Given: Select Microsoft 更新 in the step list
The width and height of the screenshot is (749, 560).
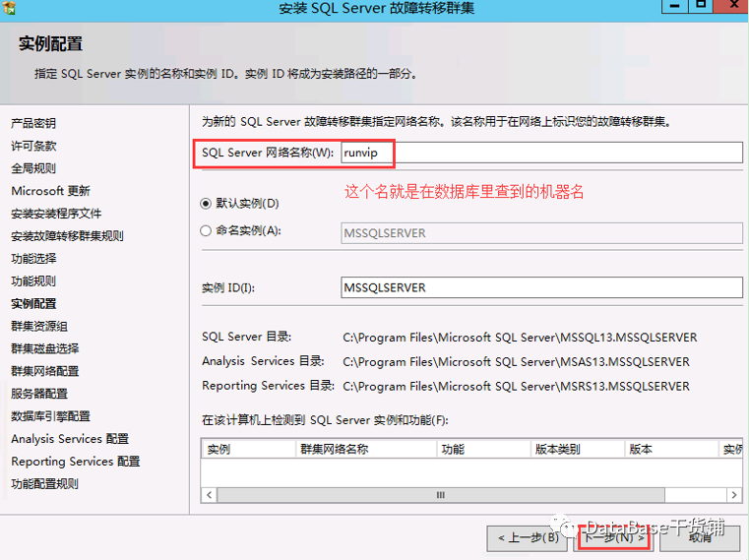Looking at the screenshot, I should pyautogui.click(x=50, y=191).
